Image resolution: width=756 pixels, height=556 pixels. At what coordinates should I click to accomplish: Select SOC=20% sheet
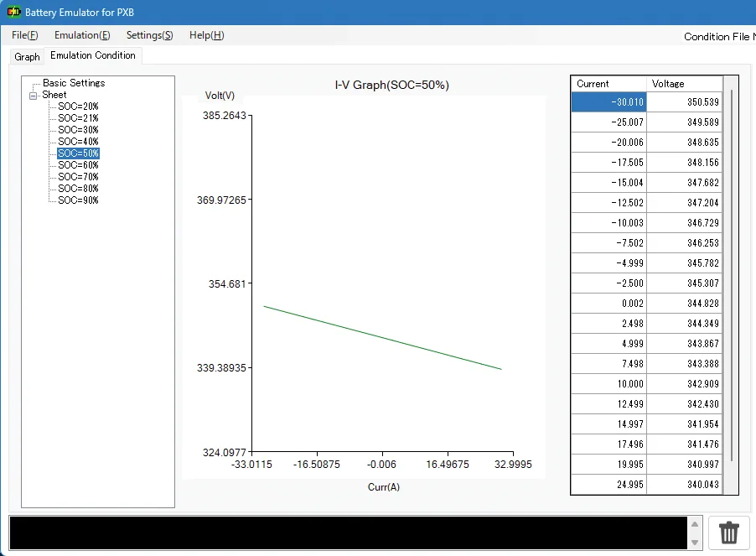(x=78, y=107)
